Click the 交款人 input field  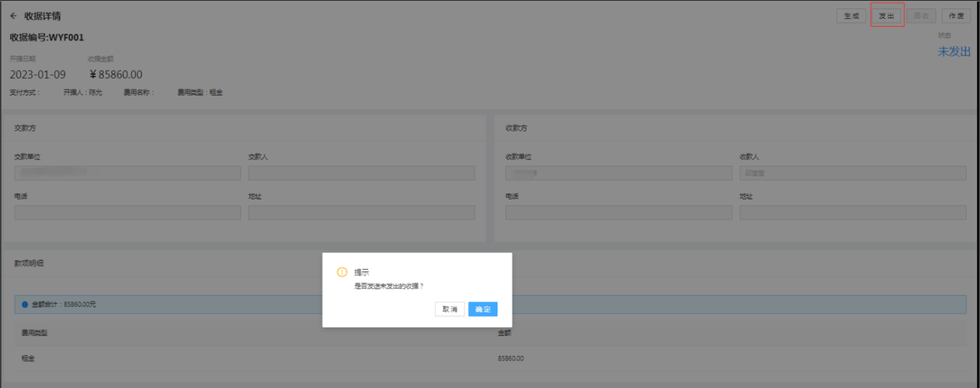(x=361, y=173)
